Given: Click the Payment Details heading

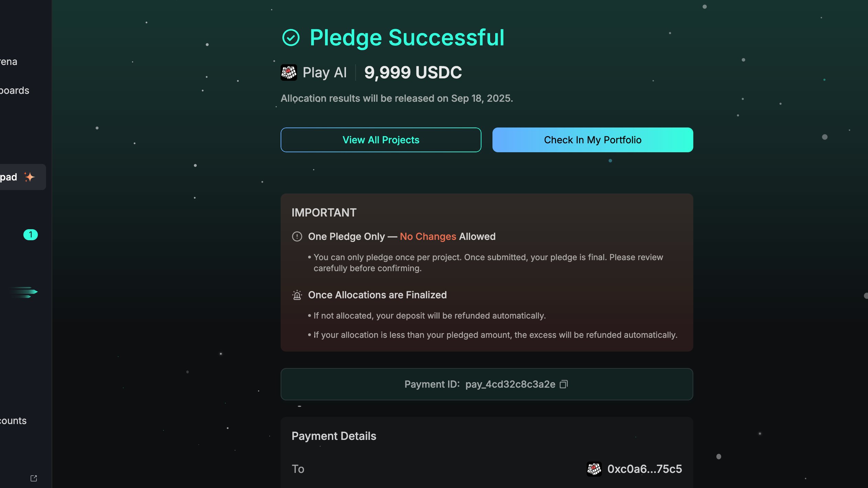Looking at the screenshot, I should [334, 436].
